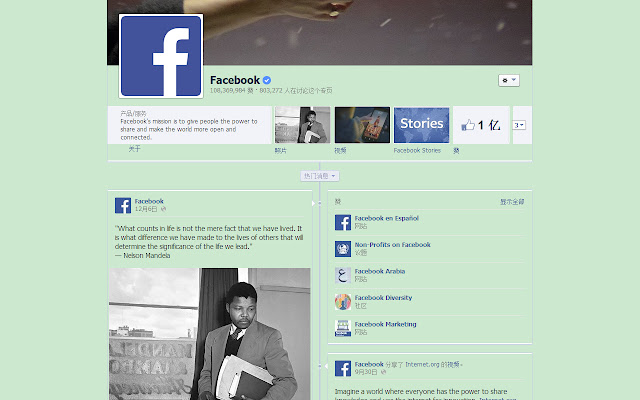Open Facebook Arabia page link

380,271
